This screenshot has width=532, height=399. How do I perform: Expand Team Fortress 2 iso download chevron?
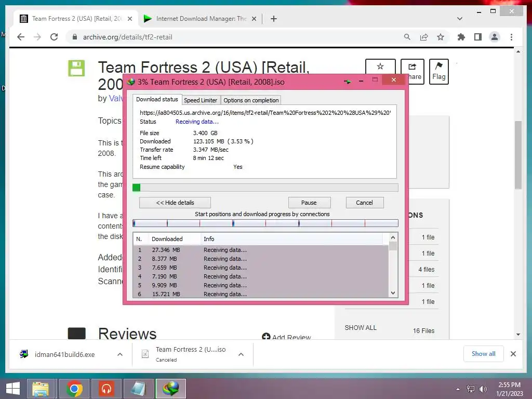[241, 354]
